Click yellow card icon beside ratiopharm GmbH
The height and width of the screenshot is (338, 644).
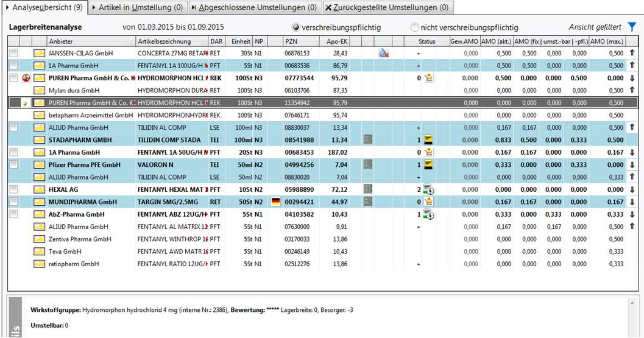click(x=39, y=264)
